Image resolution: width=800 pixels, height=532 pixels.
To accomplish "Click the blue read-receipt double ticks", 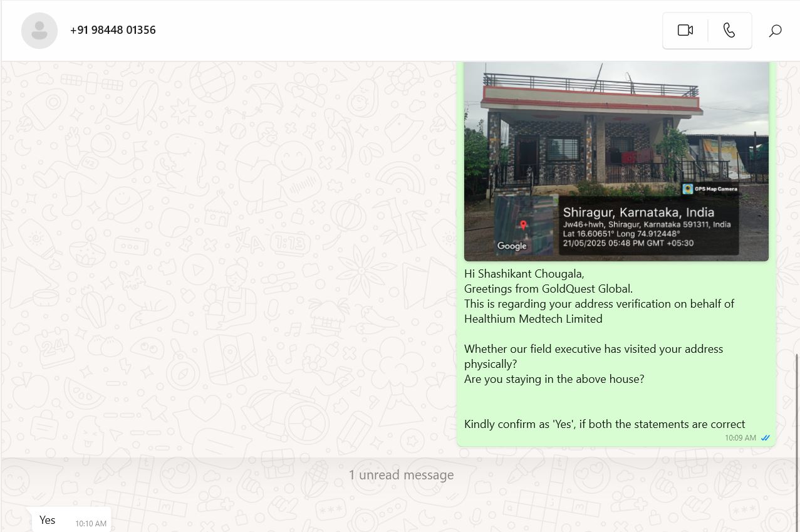I will click(765, 438).
